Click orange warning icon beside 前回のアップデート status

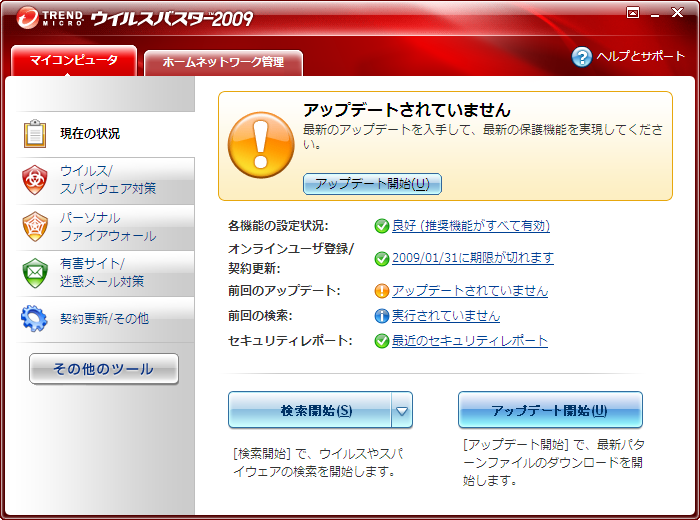click(382, 291)
